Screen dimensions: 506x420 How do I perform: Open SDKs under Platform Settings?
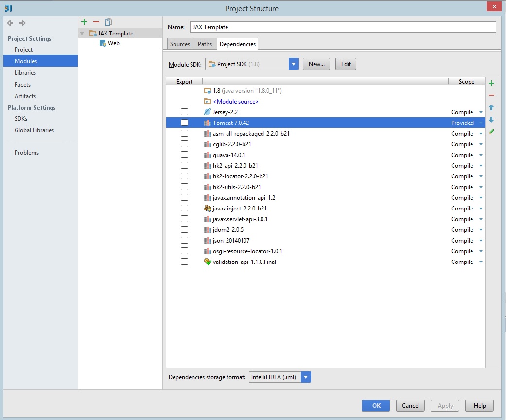(21, 119)
